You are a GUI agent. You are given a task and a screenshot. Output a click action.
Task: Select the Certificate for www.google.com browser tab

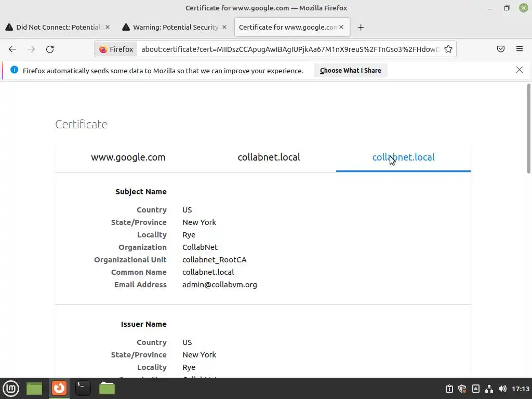[292, 27]
